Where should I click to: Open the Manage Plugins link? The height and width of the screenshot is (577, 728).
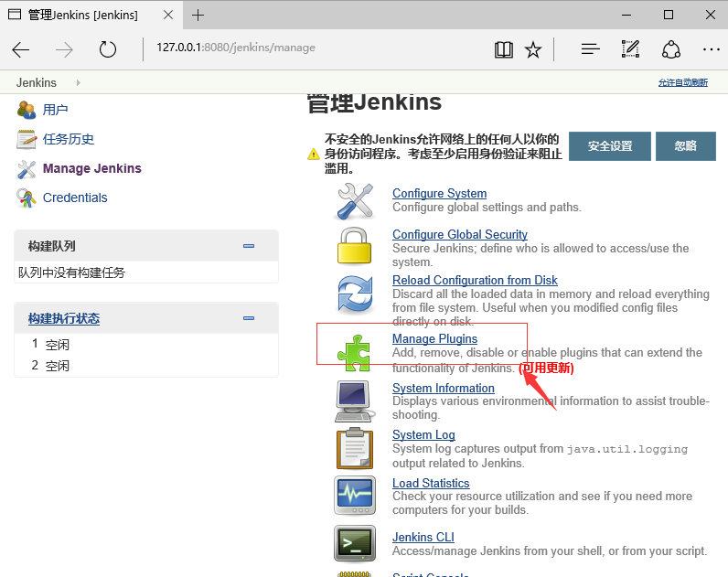point(434,339)
